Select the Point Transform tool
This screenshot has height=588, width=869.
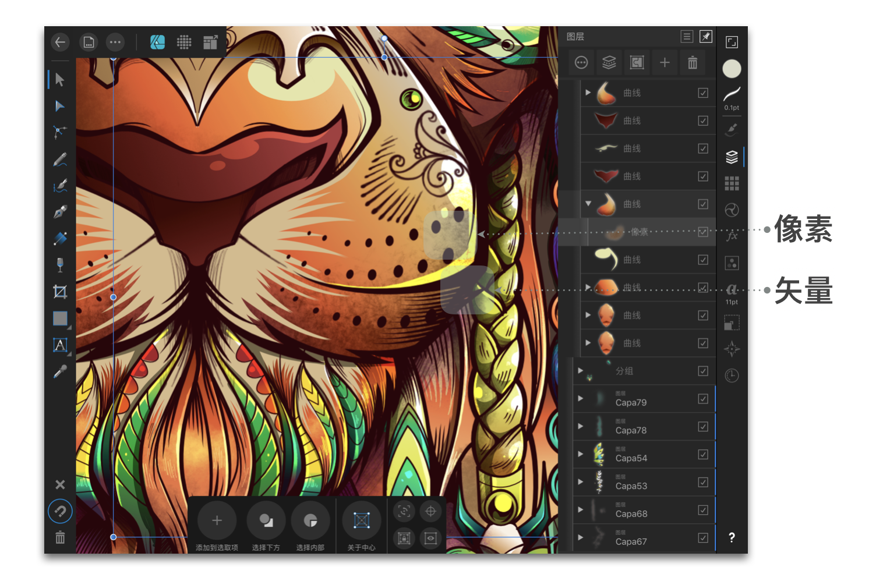pyautogui.click(x=60, y=132)
